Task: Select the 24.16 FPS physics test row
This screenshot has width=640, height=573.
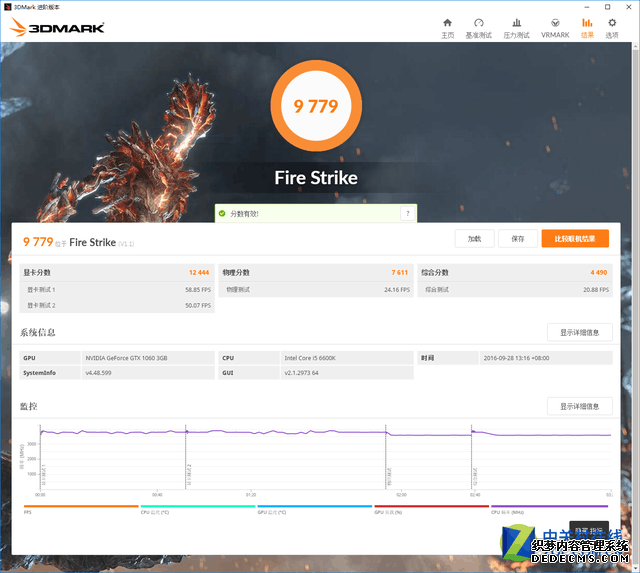Action: (316, 290)
